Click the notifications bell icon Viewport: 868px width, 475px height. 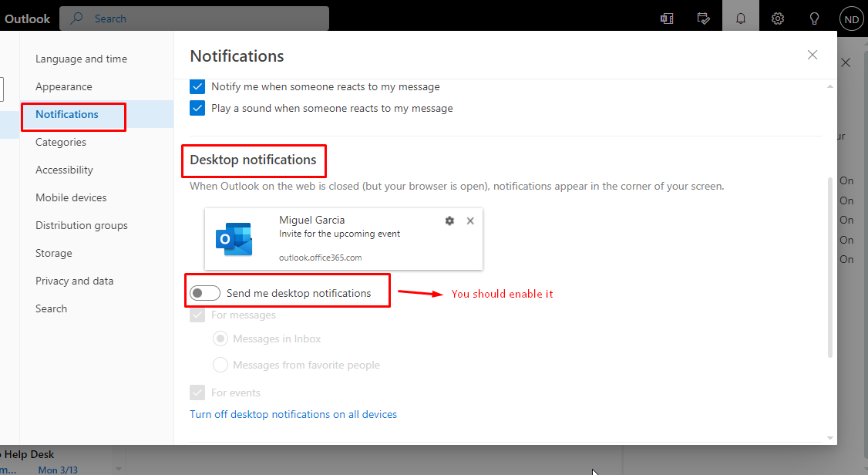[x=741, y=19]
